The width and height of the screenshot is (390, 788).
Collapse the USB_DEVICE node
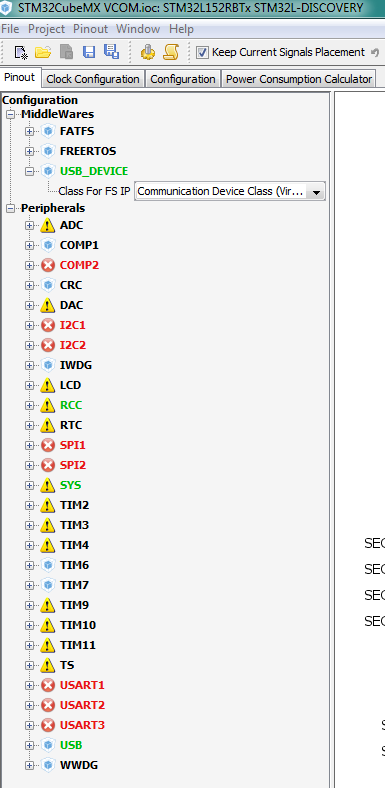30,171
